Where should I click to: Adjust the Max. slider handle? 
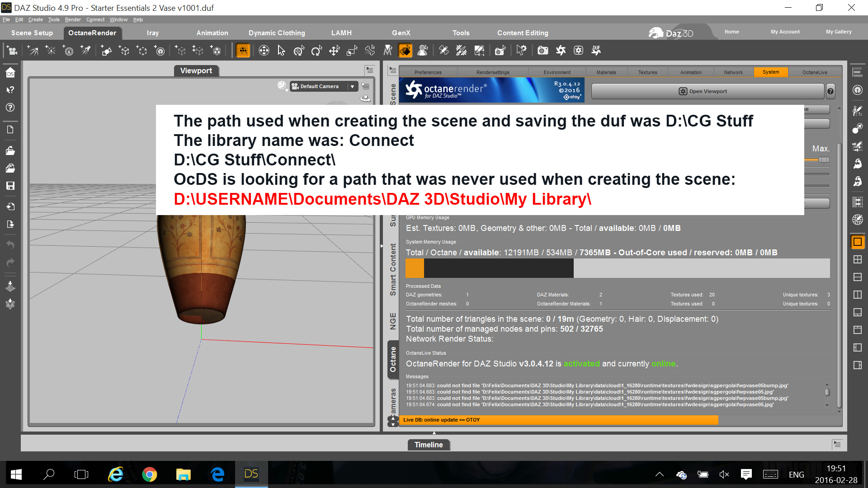[x=824, y=160]
